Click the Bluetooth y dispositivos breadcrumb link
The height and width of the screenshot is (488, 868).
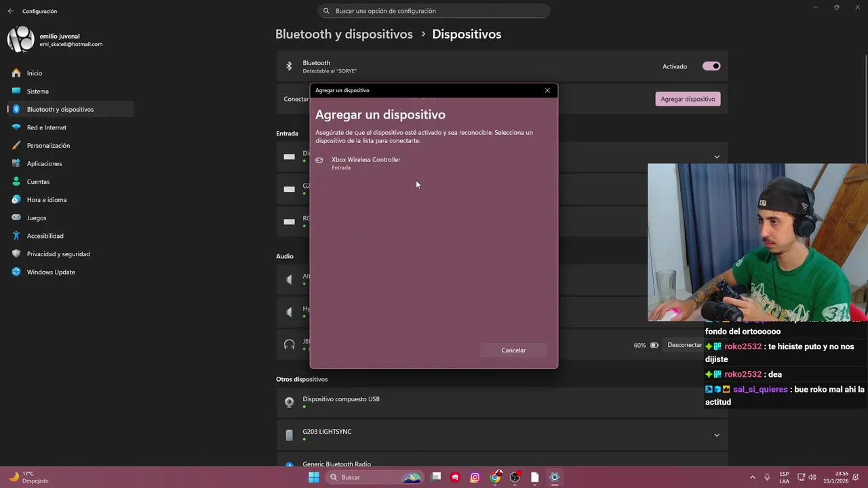[344, 34]
